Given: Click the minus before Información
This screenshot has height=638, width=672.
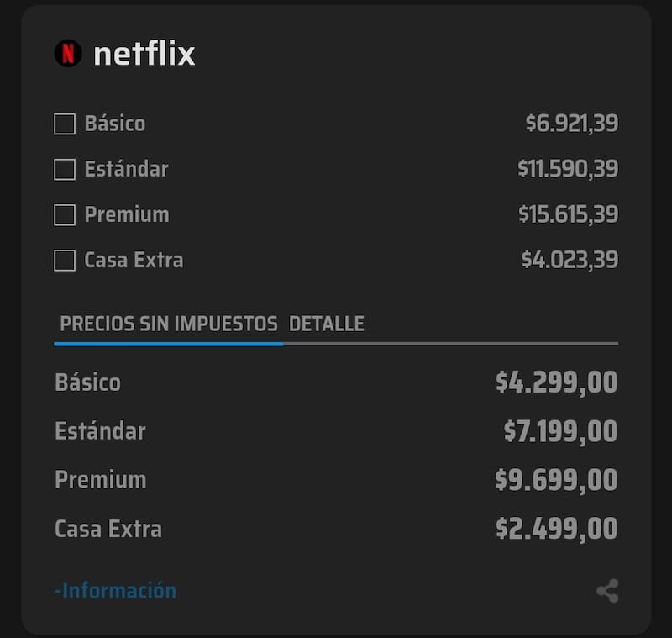Looking at the screenshot, I should coord(58,590).
